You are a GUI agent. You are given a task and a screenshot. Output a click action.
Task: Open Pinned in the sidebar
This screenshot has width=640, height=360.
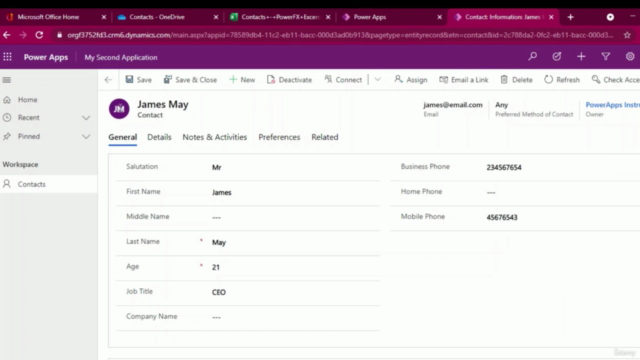click(x=29, y=136)
